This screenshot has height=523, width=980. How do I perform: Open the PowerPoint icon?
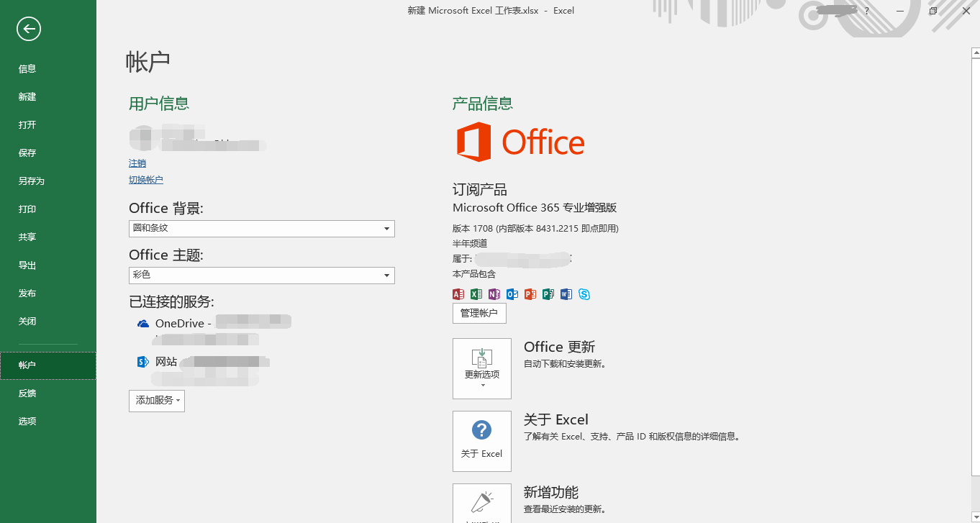pos(530,294)
